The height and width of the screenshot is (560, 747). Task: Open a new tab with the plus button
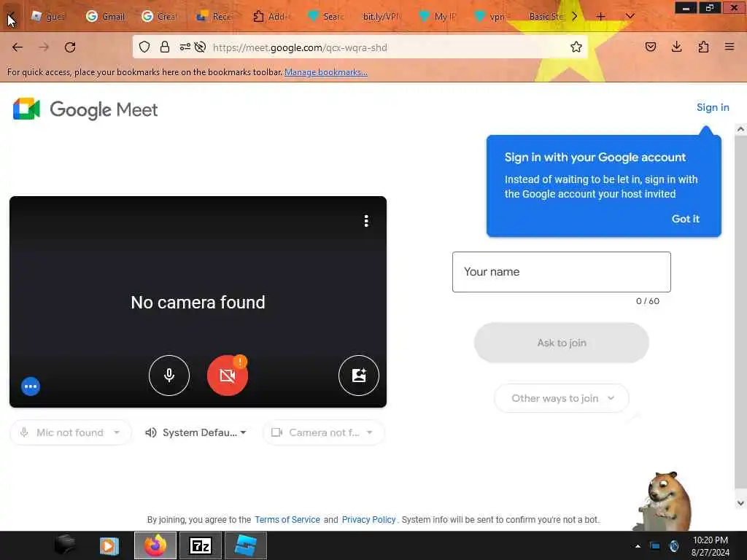(x=601, y=16)
